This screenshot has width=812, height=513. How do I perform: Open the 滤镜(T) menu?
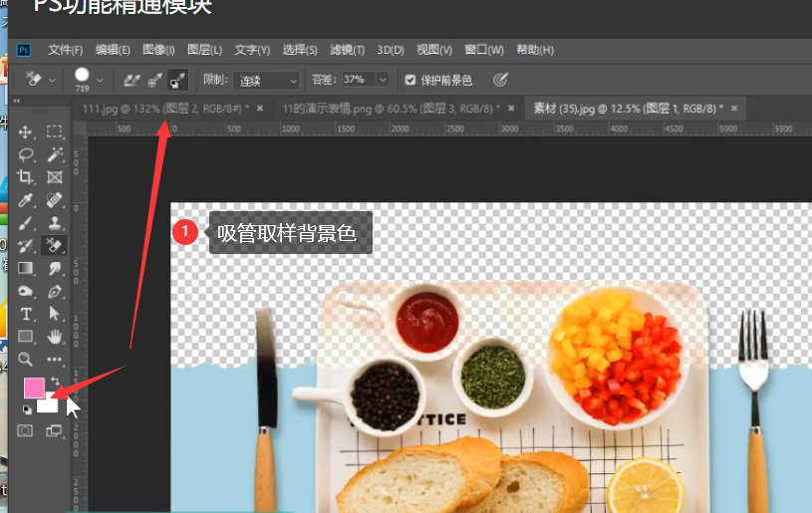click(347, 50)
